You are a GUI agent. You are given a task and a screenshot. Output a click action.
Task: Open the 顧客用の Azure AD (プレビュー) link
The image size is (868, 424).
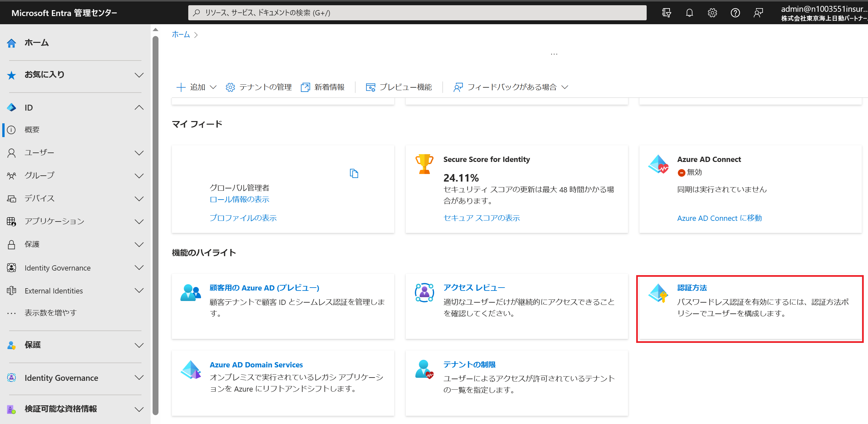pyautogui.click(x=265, y=288)
